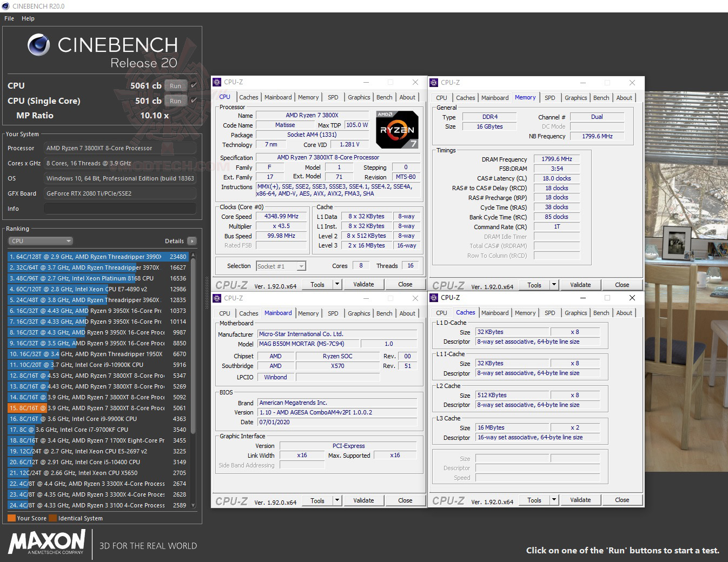Click Tools button in CPU-Z Caches window
The height and width of the screenshot is (562, 728).
point(534,500)
